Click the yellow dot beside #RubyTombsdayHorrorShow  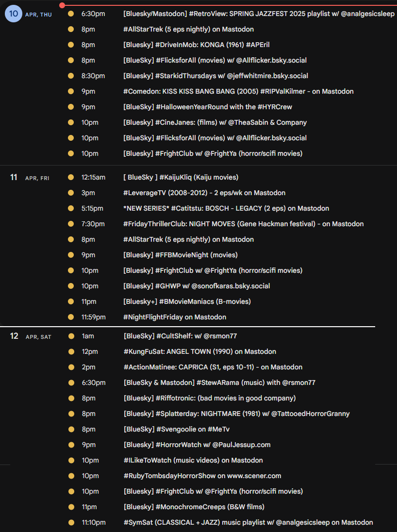(x=71, y=476)
